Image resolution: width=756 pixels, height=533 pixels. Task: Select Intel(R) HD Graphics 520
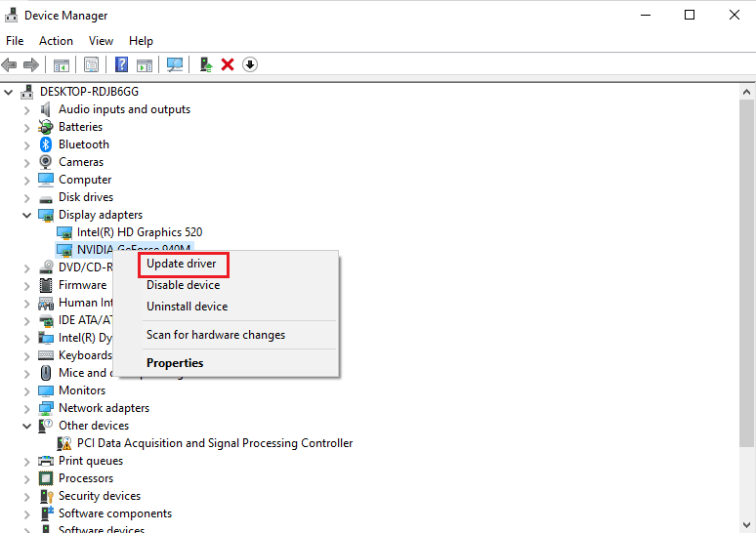point(140,232)
